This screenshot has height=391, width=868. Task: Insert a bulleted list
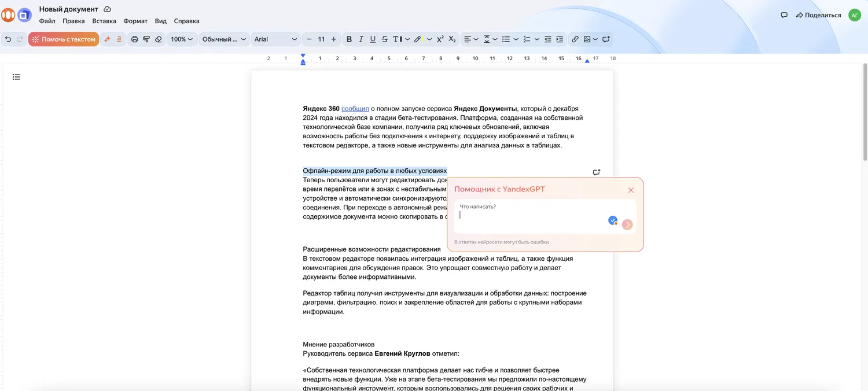pyautogui.click(x=506, y=39)
